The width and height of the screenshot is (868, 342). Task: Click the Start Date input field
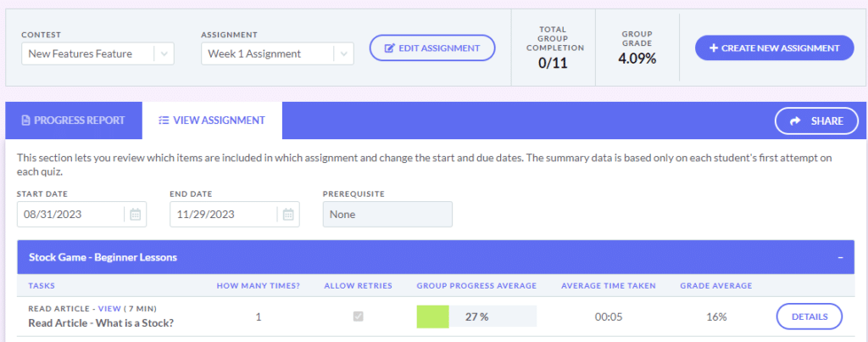click(x=70, y=215)
